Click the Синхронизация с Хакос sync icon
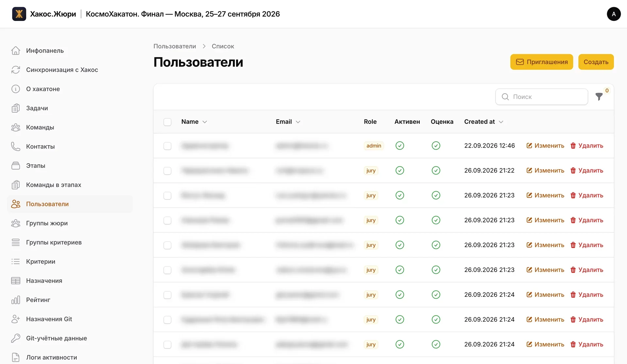Viewport: 627px width, 364px height. pos(16,70)
